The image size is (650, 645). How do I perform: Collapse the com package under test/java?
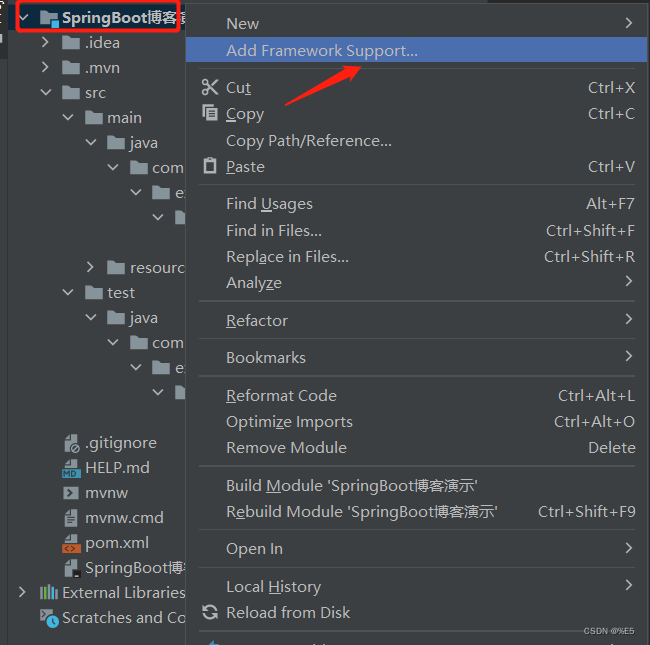(113, 343)
